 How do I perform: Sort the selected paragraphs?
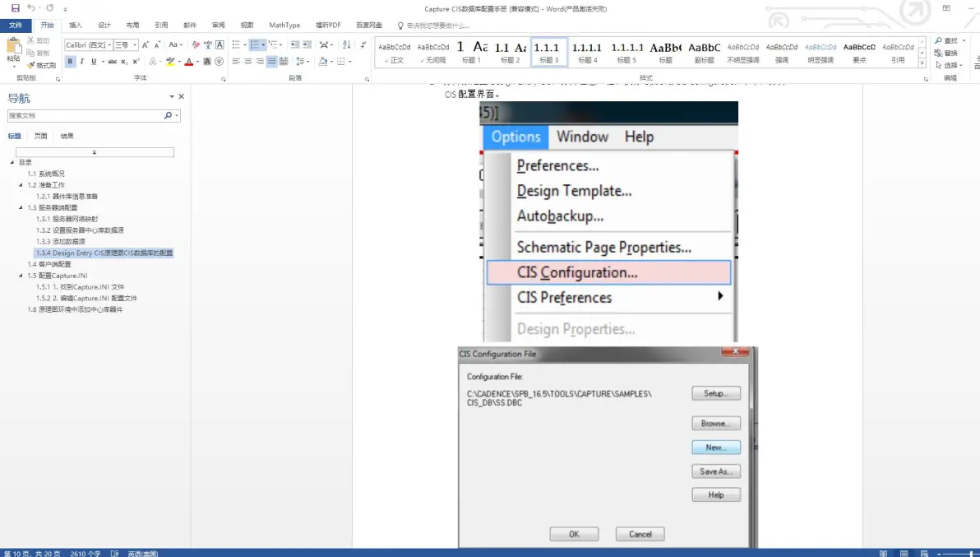point(346,45)
